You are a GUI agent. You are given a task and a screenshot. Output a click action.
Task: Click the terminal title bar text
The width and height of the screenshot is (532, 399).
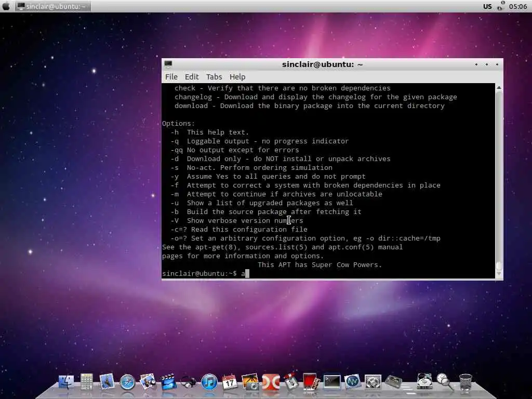[322, 64]
